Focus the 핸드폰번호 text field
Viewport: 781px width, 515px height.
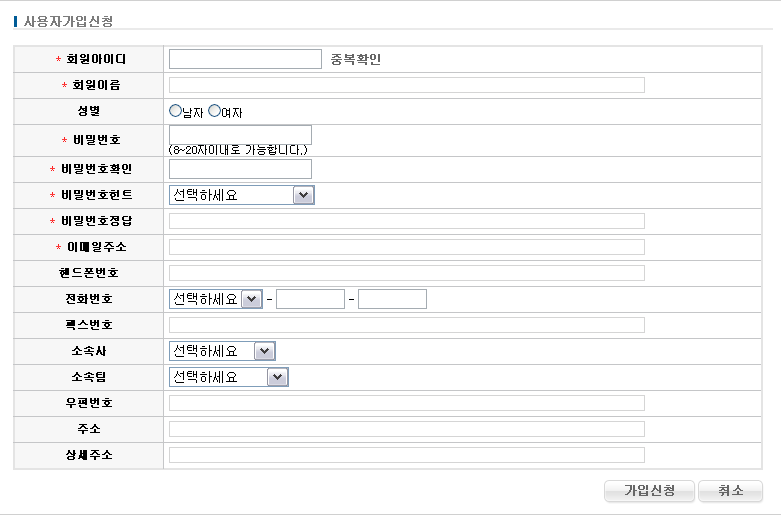click(406, 273)
